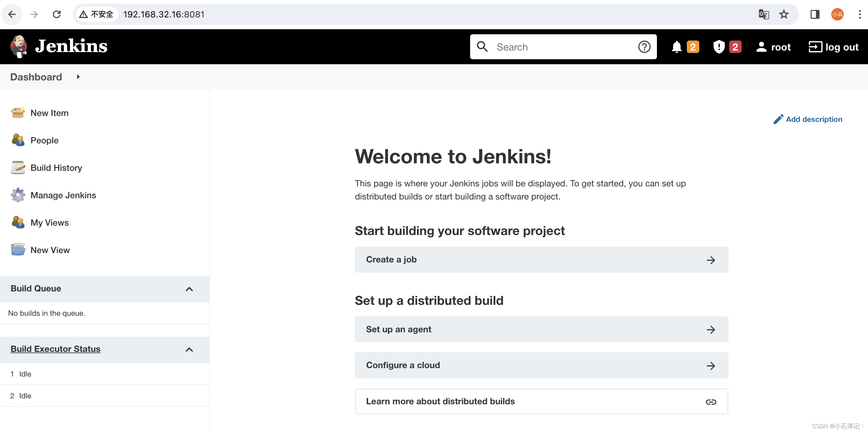Click the Build History notepad icon
The height and width of the screenshot is (432, 868).
point(18,168)
